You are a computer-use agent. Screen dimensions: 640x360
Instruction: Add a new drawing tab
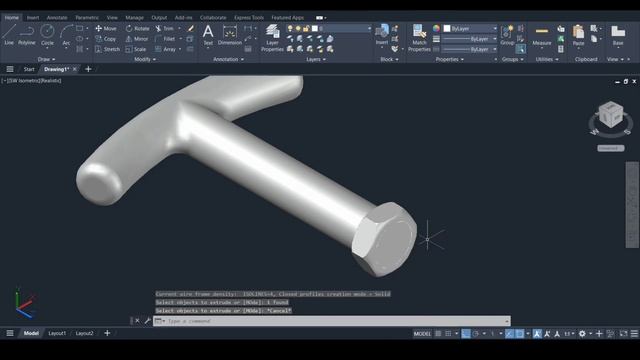(x=88, y=69)
